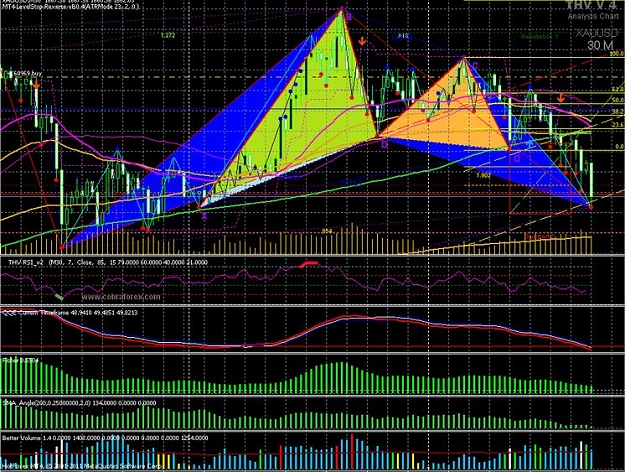This screenshot has width=625, height=472.
Task: Click the 1.902 ratio label
Action: (x=483, y=175)
